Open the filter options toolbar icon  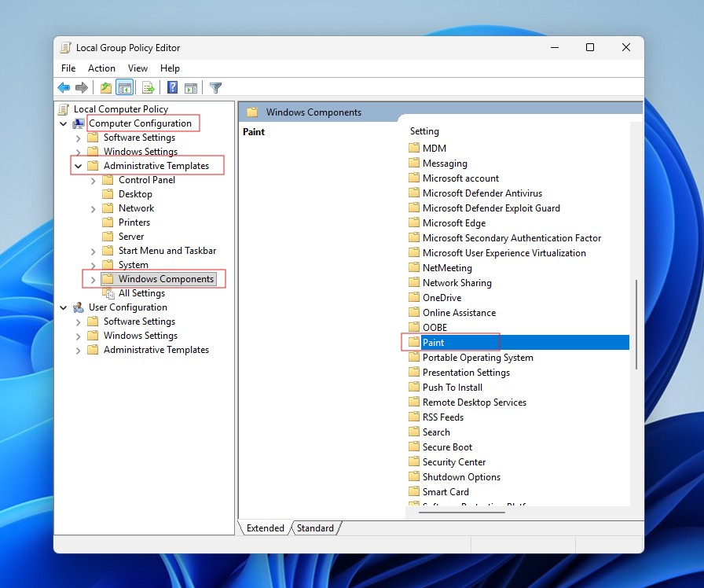214,87
